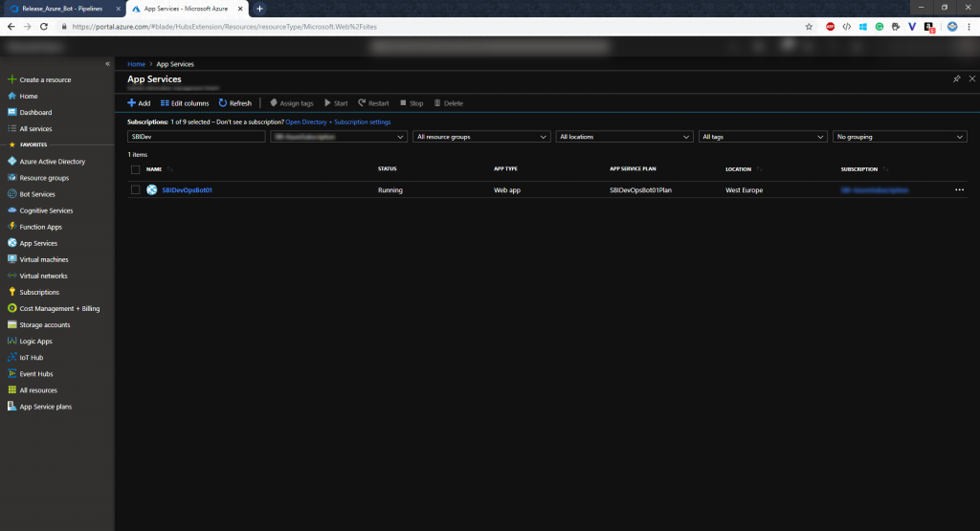The image size is (980, 531).
Task: Click Stop in the toolbar
Action: [412, 103]
